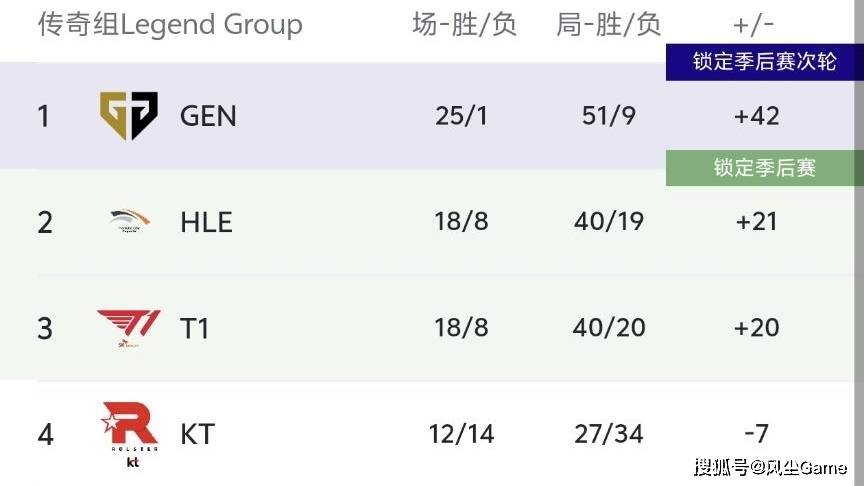The width and height of the screenshot is (864, 486).
Task: Click the 搜狐号@风尘Game watermark
Action: click(x=770, y=467)
